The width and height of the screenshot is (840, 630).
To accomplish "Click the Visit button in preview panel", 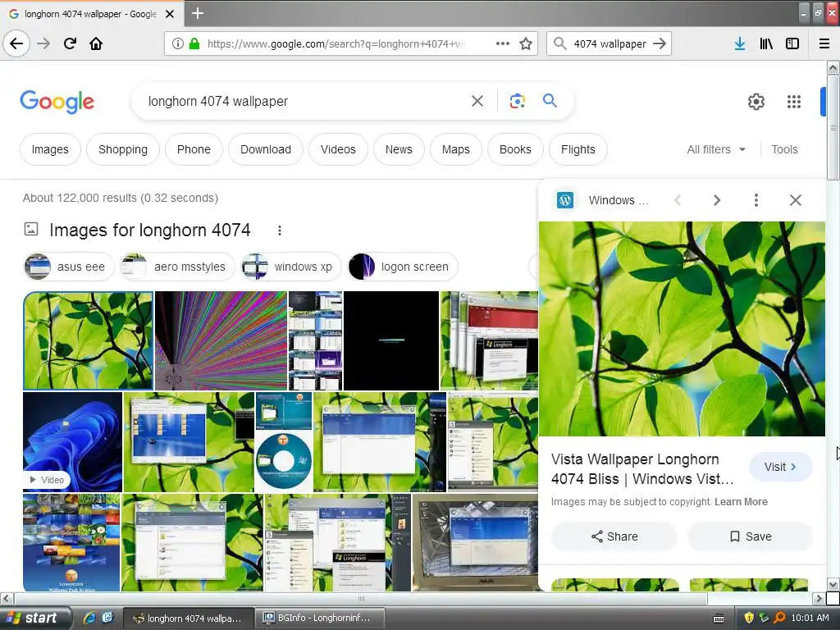I will (x=781, y=467).
